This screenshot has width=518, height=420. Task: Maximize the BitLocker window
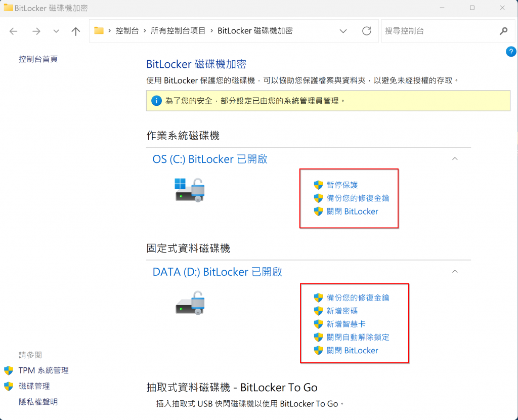coord(472,8)
